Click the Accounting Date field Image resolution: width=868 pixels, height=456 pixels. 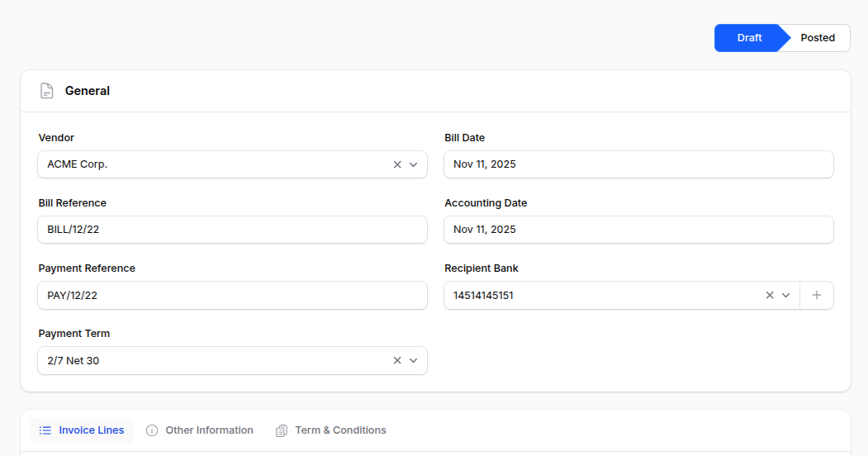638,230
